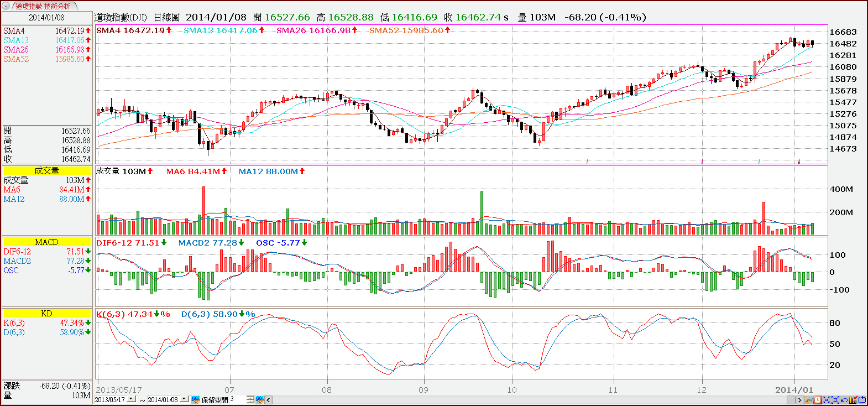
Task: Click the bar chart with red checkmark icon
Action: tap(853, 399)
